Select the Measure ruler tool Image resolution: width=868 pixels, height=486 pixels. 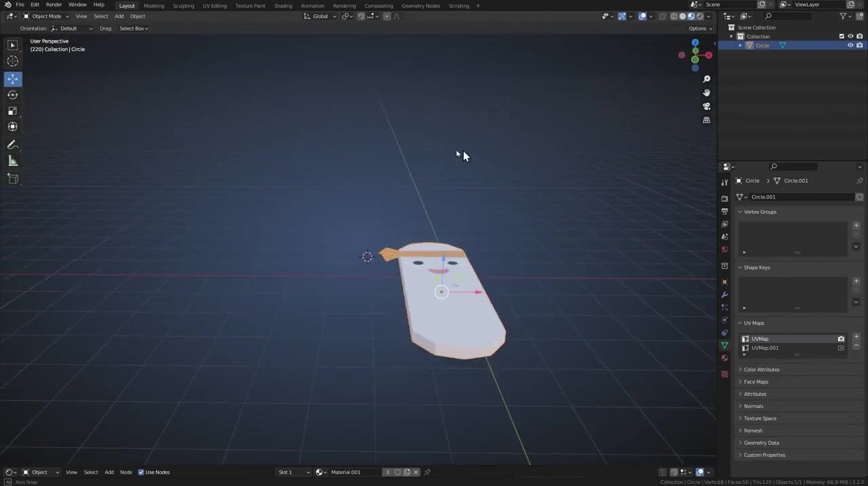(12, 161)
